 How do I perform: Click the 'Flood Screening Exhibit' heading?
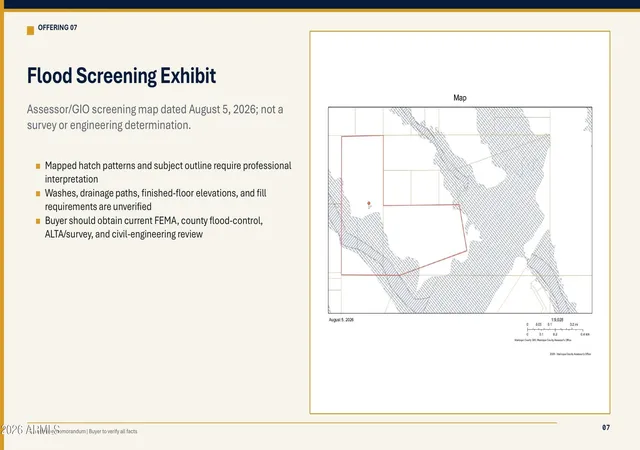coord(121,76)
